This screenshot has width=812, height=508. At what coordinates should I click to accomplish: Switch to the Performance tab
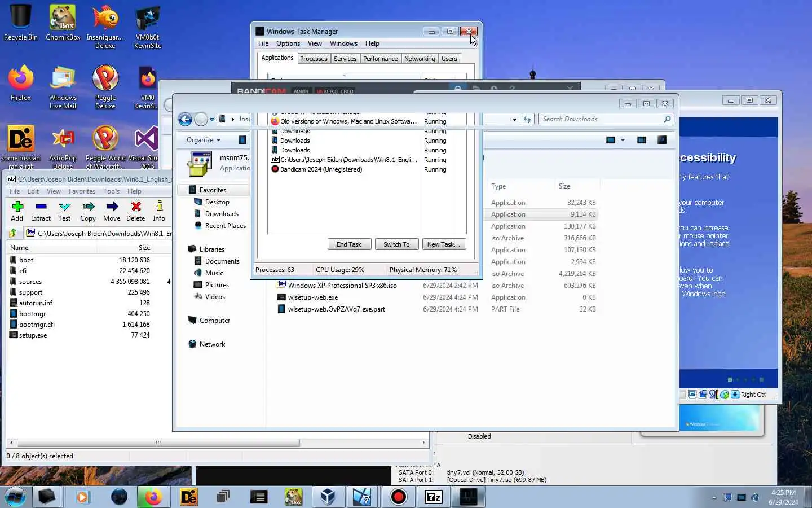tap(380, 59)
